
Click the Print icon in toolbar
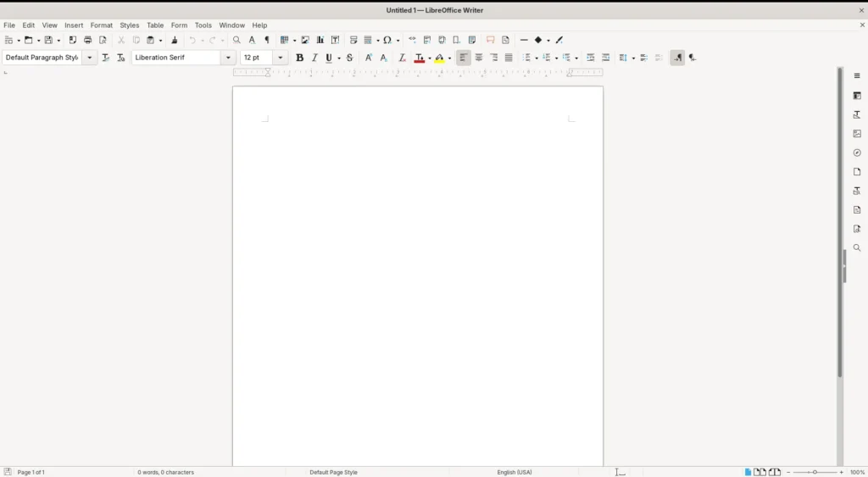tap(87, 40)
